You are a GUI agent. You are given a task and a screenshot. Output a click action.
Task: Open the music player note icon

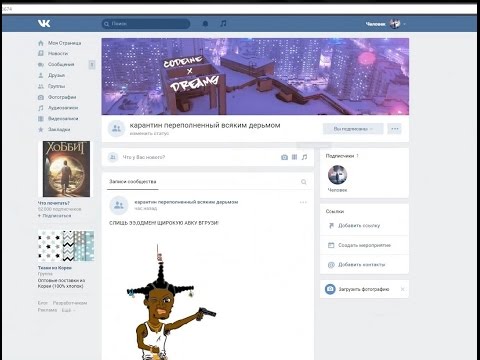pos(223,23)
